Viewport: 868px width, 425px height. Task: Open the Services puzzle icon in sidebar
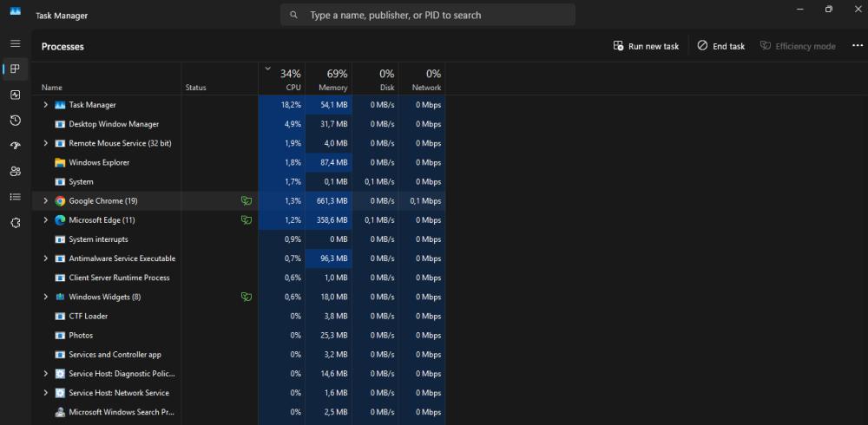[16, 223]
